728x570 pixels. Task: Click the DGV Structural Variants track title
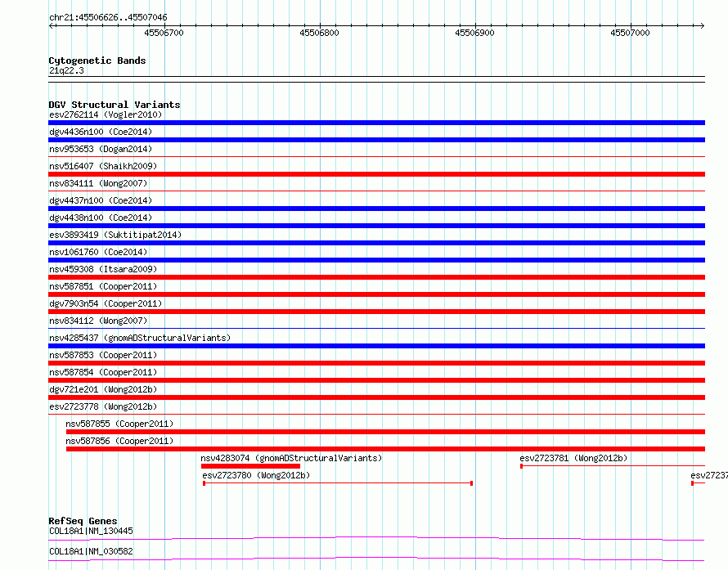tap(115, 105)
